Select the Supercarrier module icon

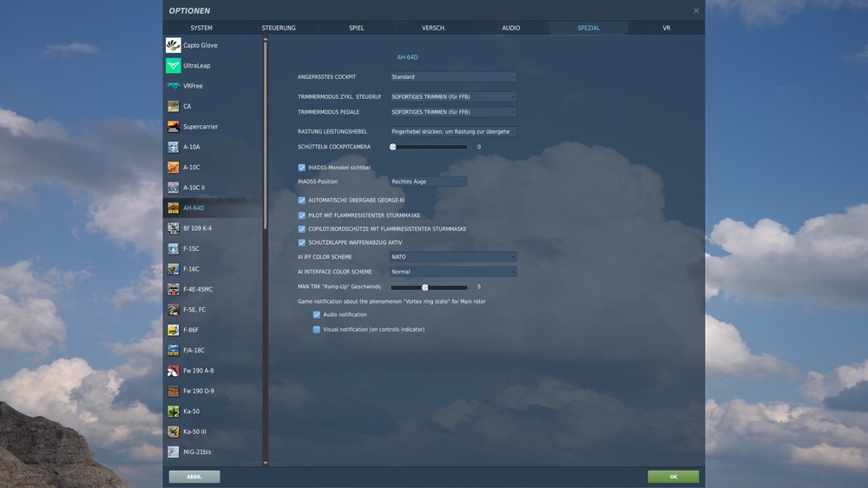[174, 126]
